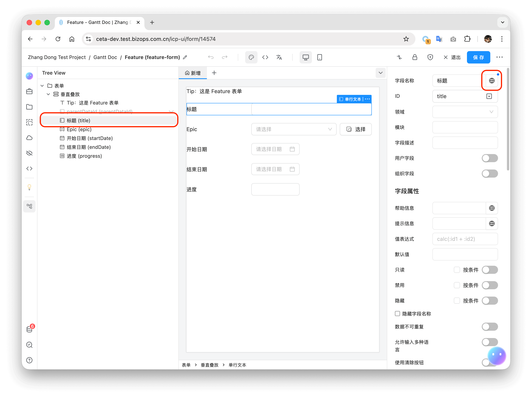The width and height of the screenshot is (532, 398).
Task: Click the 值表达式 input field
Action: [x=465, y=239]
